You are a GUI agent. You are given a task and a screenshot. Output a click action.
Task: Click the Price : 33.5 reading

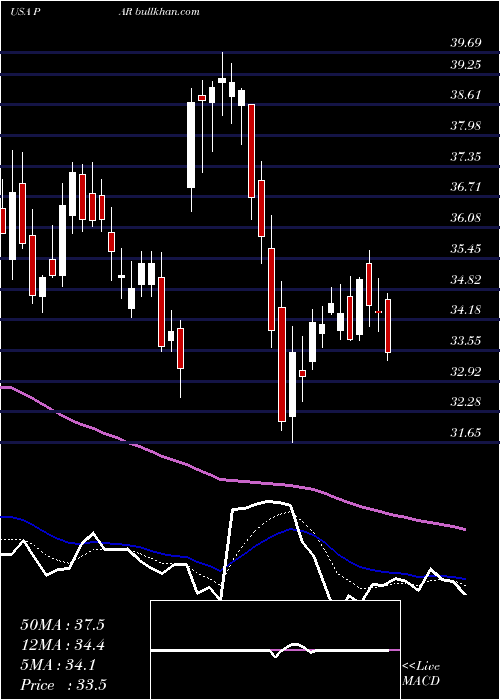click(x=63, y=685)
